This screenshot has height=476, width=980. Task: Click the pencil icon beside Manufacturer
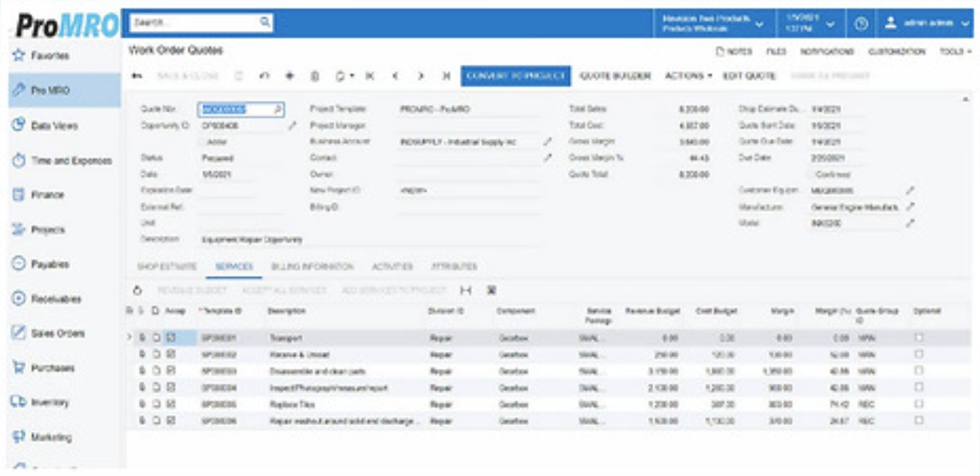coord(910,206)
